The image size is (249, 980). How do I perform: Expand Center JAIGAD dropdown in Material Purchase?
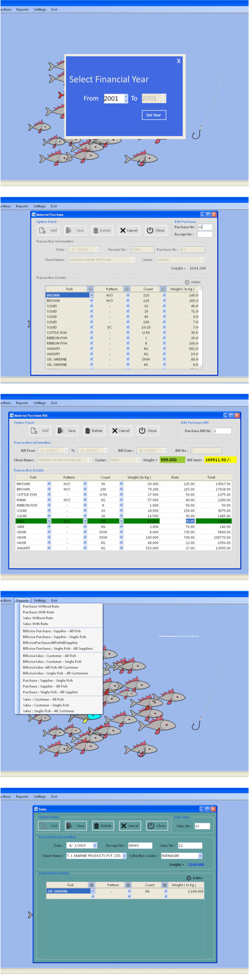[x=203, y=260]
